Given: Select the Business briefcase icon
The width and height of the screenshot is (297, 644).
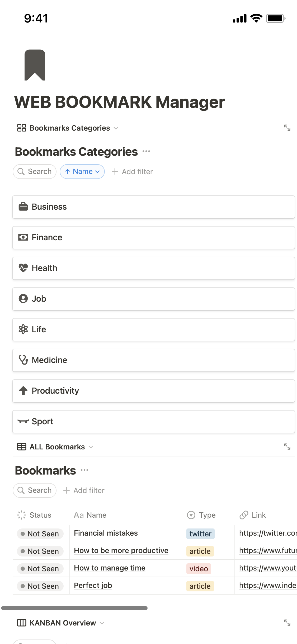Looking at the screenshot, I should 23,207.
